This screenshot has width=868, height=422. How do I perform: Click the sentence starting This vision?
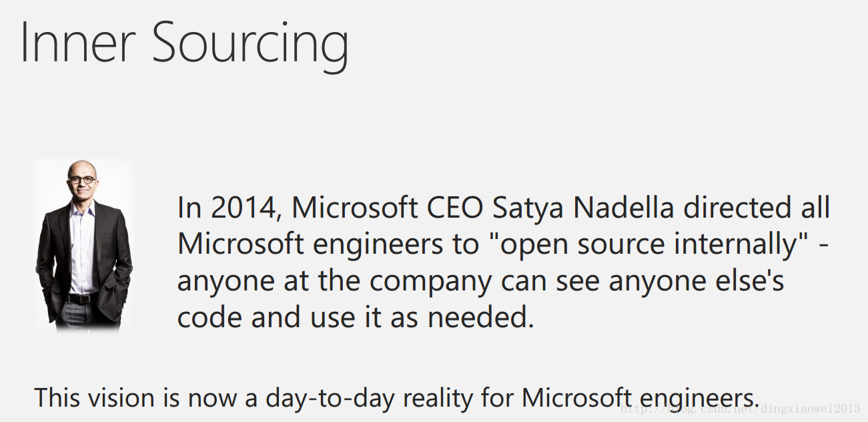tap(397, 397)
